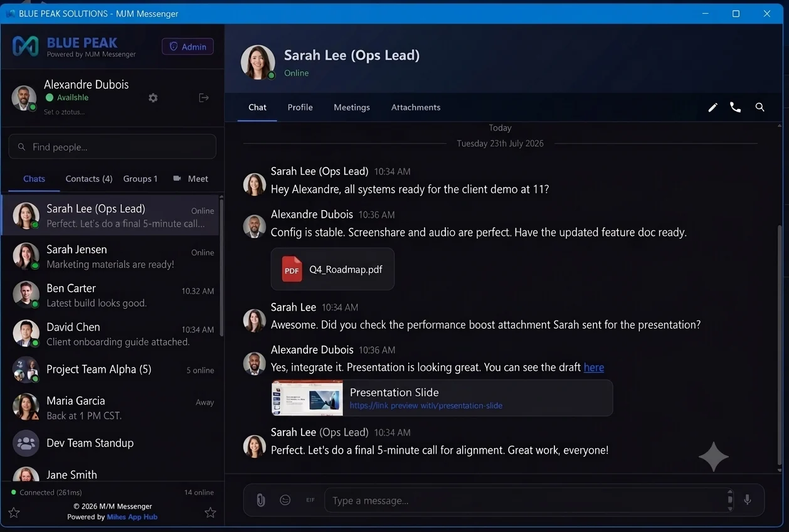
Task: Start a phone call with Sarah Lee
Action: click(x=736, y=107)
